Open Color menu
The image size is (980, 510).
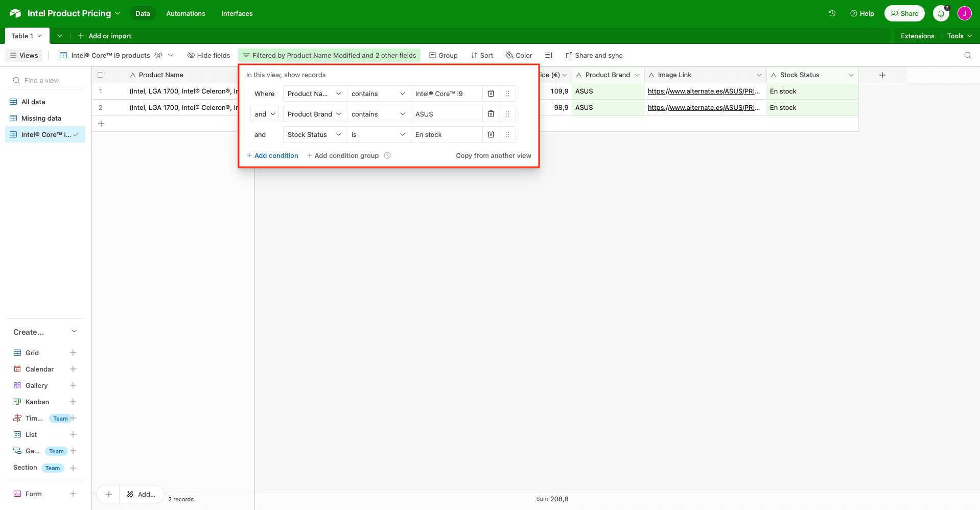(x=519, y=55)
